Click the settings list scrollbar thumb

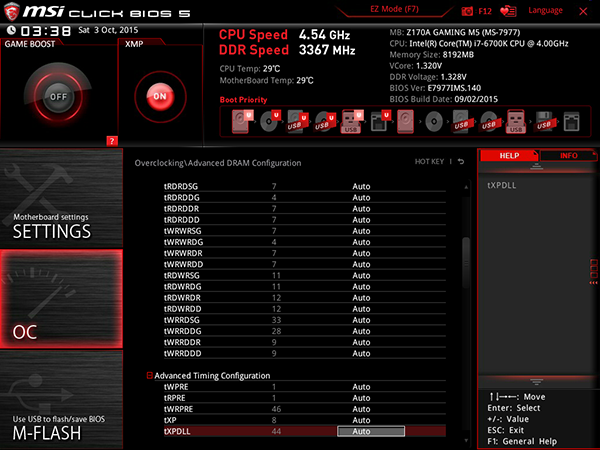coord(466,262)
